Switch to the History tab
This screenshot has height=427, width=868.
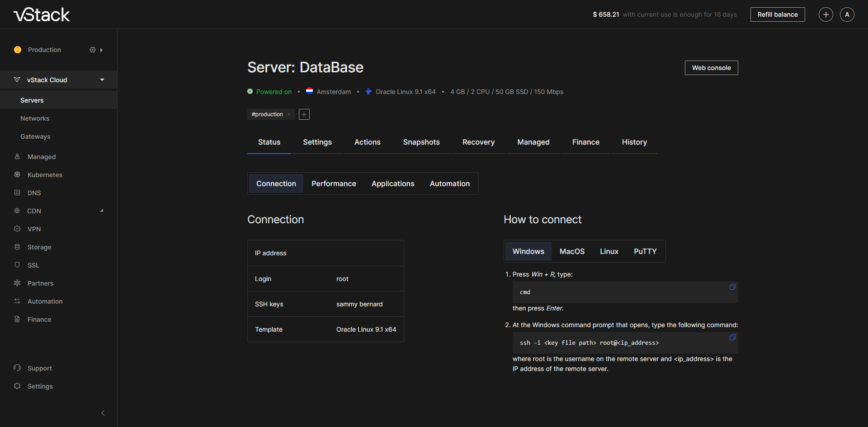click(x=634, y=142)
